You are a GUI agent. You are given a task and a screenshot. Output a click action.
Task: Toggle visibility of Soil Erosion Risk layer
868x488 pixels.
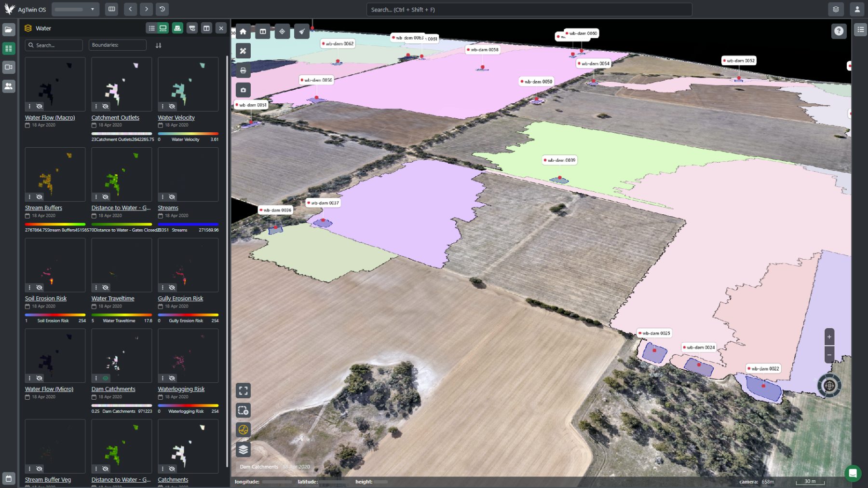(x=39, y=288)
